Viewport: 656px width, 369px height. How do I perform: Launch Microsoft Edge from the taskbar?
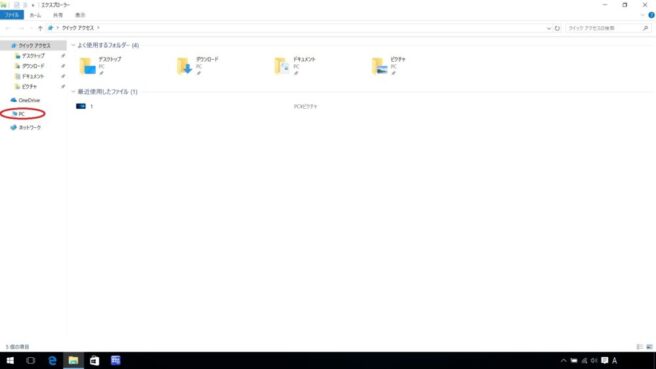(52, 361)
